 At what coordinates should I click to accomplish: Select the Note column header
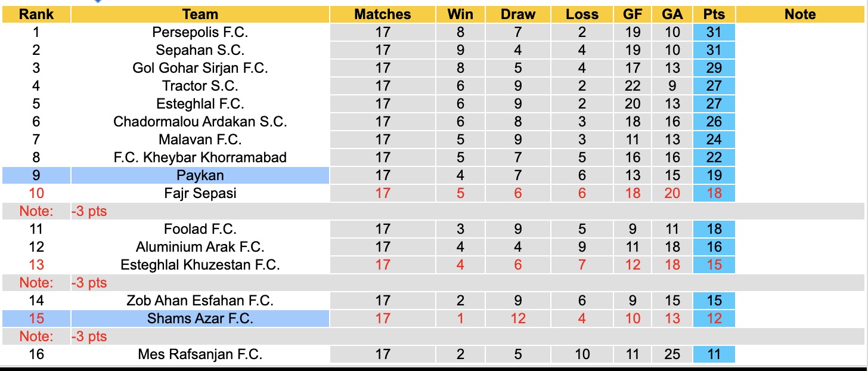(800, 14)
